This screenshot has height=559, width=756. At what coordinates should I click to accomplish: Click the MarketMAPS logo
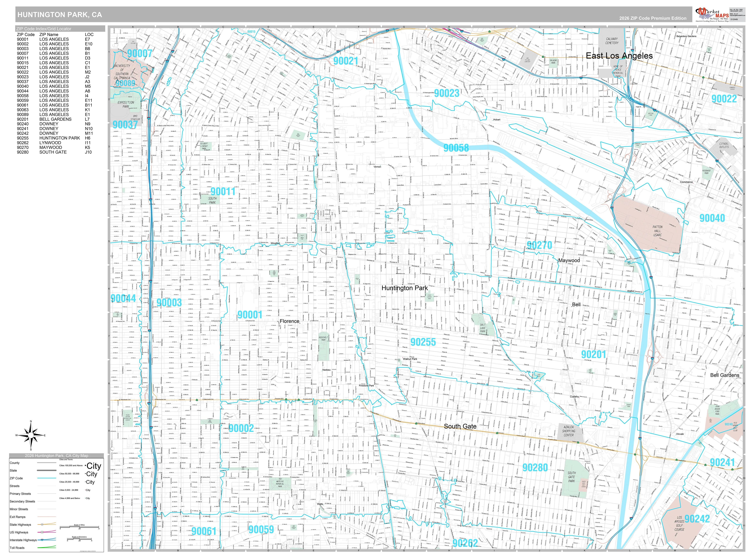point(712,15)
